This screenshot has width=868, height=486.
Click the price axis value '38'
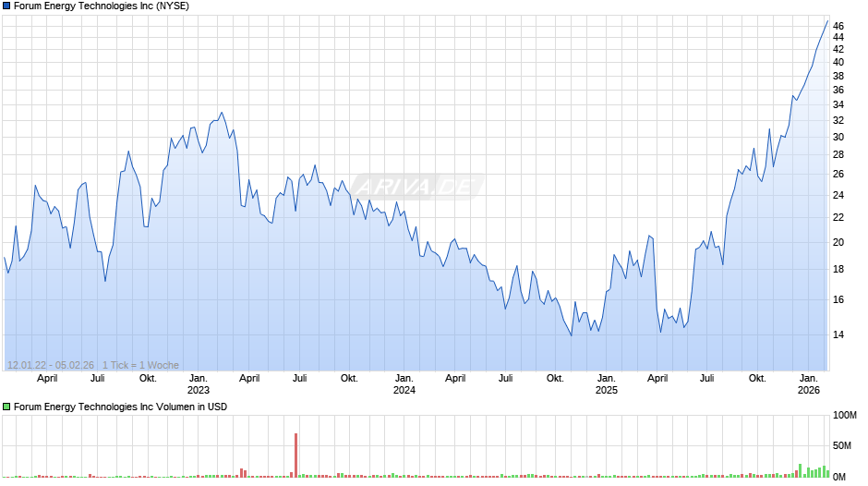(838, 76)
